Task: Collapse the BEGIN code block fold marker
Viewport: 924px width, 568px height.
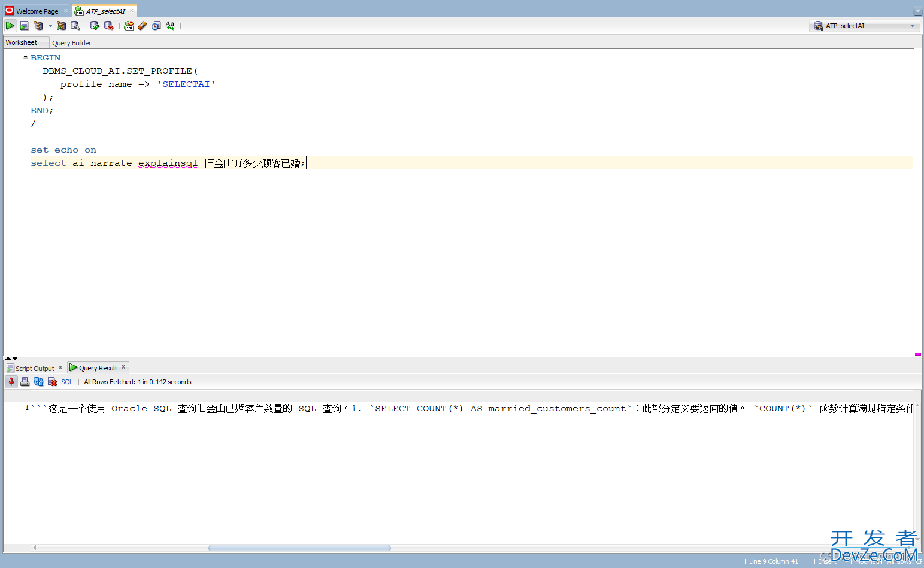Action: [x=25, y=57]
